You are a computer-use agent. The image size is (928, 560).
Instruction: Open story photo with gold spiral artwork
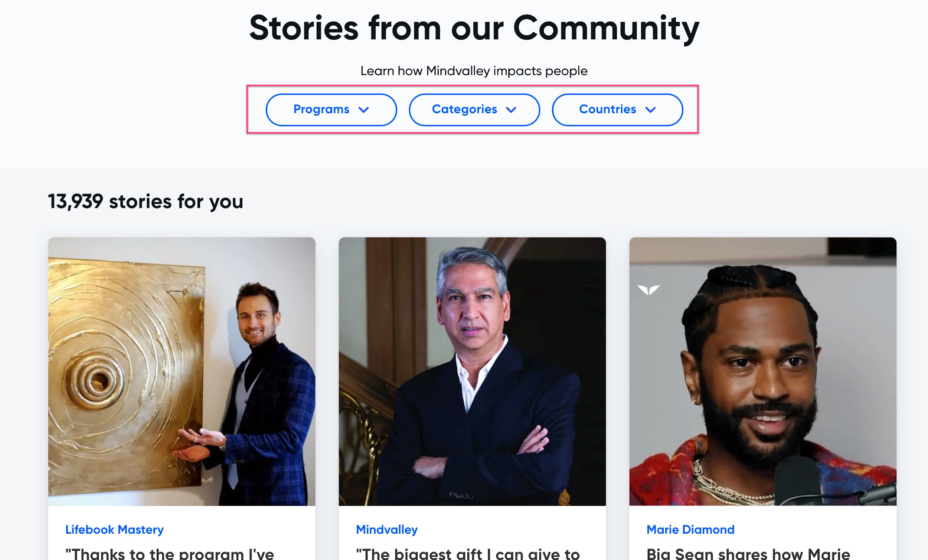182,371
